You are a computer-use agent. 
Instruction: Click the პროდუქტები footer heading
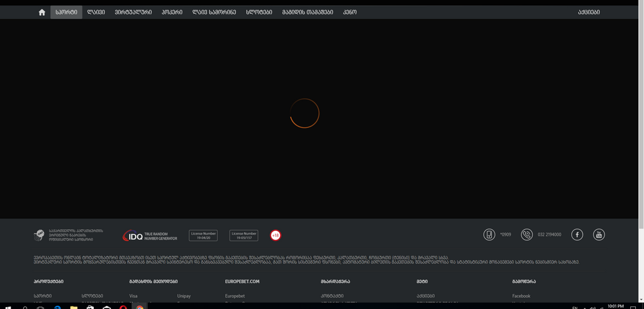48,281
